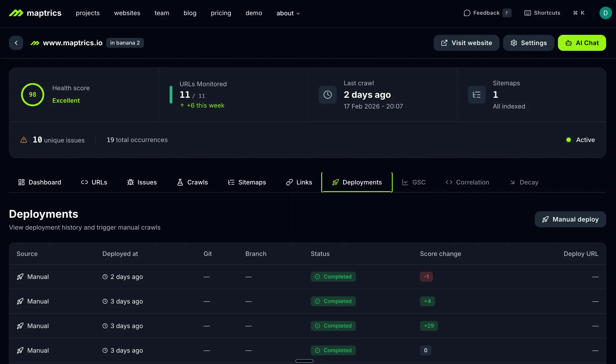Click the Completed badge in 2 days ago row

coord(333,277)
